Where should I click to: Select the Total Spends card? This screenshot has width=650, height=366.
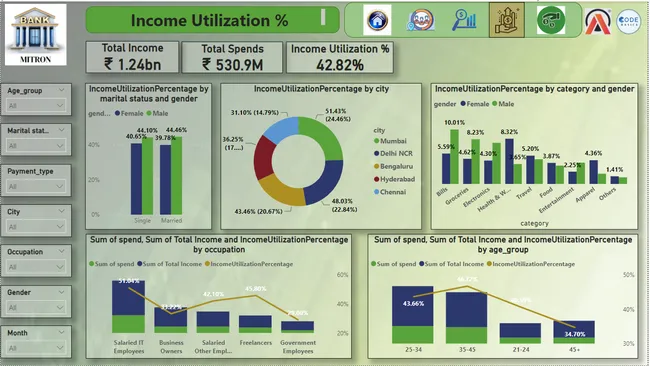[x=232, y=57]
